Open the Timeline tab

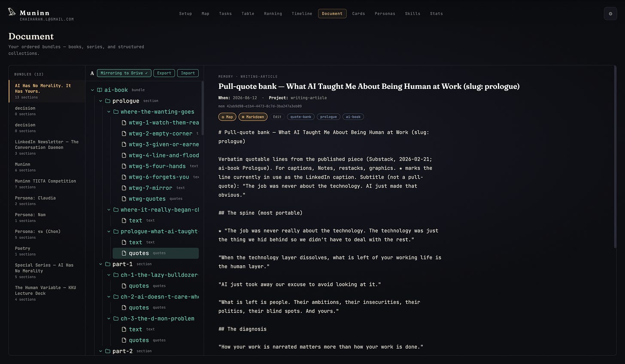pos(302,14)
